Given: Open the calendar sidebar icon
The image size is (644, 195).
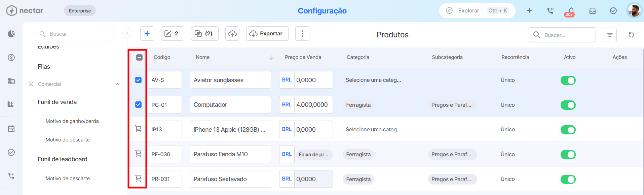Looking at the screenshot, I should [x=11, y=129].
